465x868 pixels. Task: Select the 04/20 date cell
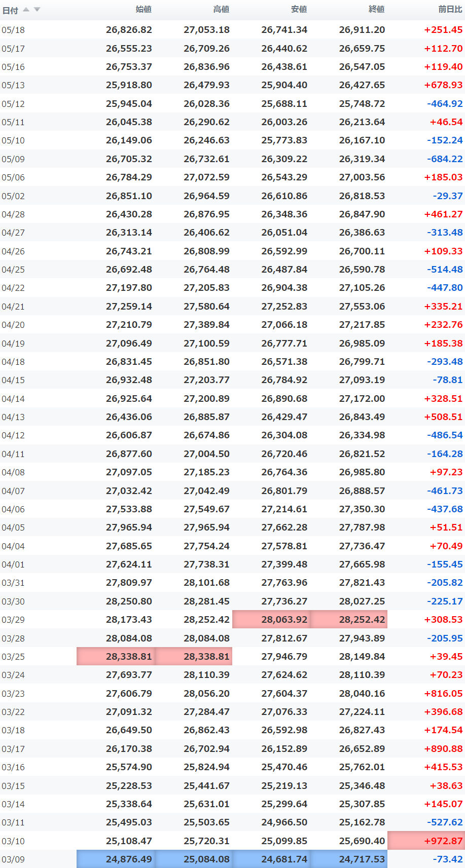point(13,325)
